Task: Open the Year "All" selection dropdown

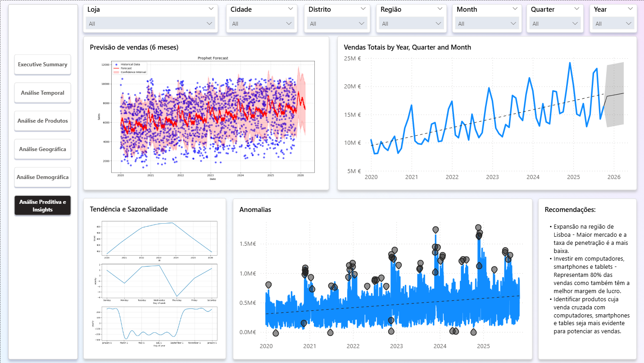Action: [x=613, y=23]
